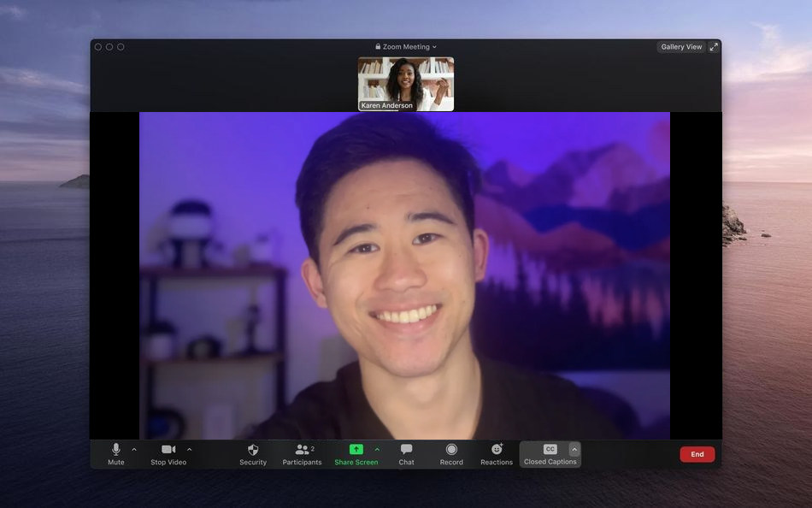Open the Chat panel

pyautogui.click(x=407, y=454)
